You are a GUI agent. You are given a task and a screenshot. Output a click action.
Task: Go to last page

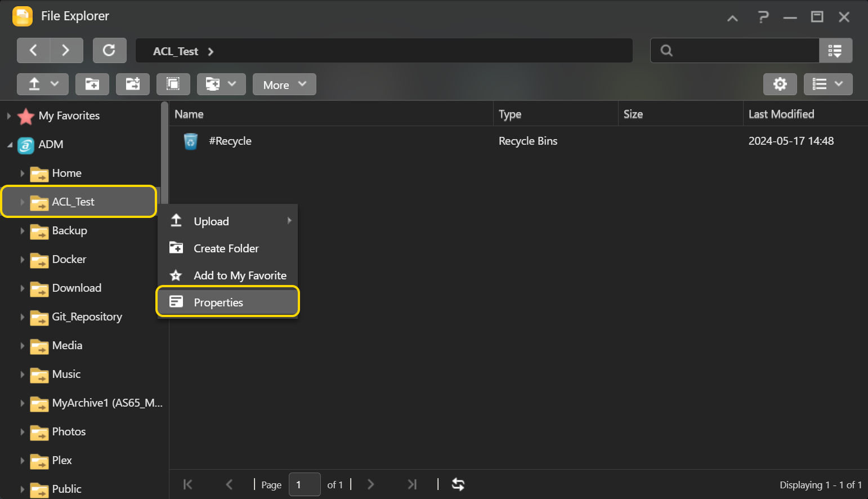412,484
